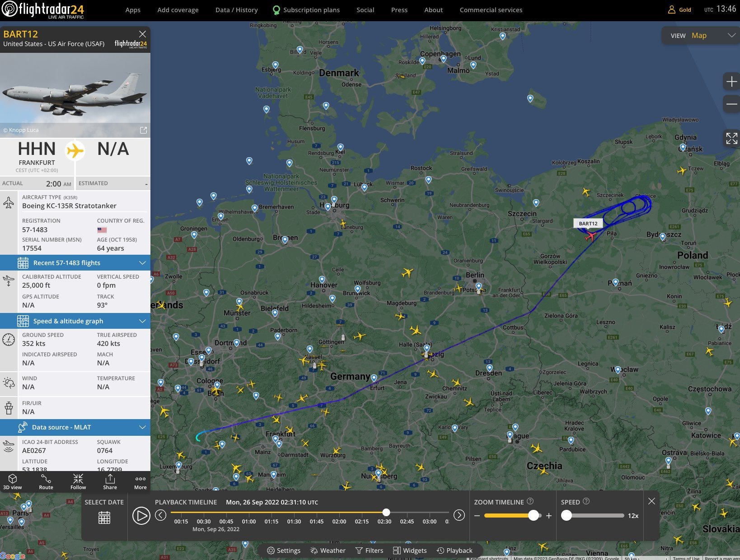This screenshot has width=740, height=560.
Task: Step timeline forward with right arrow
Action: (x=459, y=515)
